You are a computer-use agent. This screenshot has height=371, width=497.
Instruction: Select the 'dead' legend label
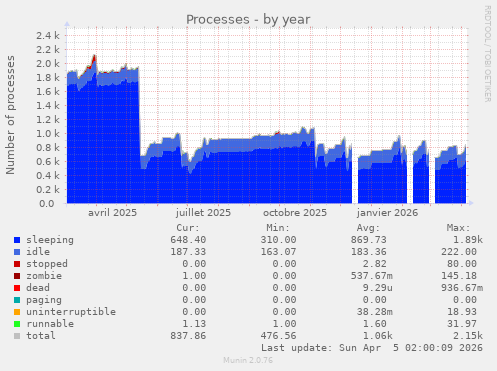click(x=38, y=288)
